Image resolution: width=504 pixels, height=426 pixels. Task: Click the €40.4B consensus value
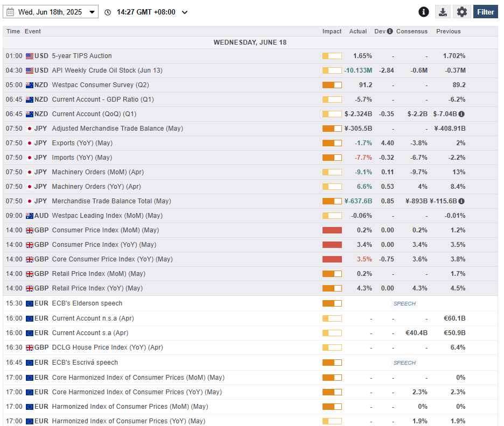click(x=416, y=333)
